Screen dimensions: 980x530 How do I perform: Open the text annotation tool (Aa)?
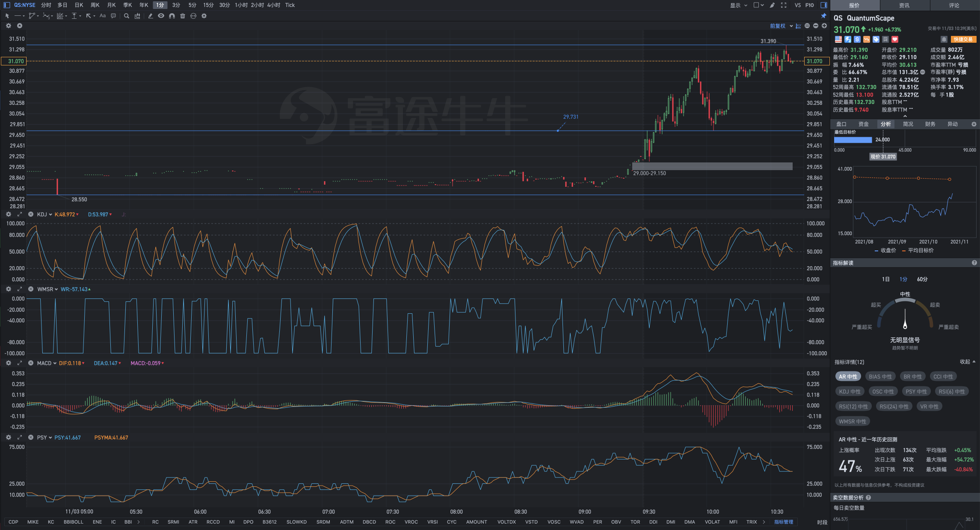pos(103,16)
